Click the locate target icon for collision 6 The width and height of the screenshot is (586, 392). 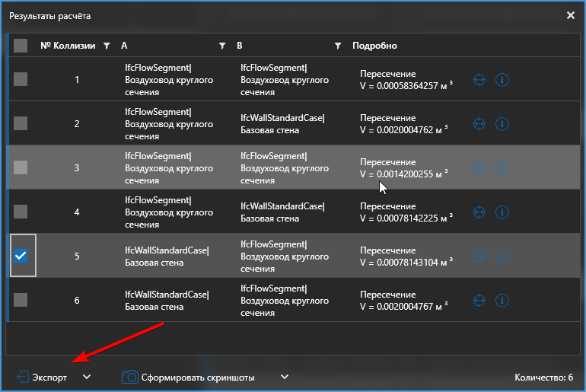point(479,300)
